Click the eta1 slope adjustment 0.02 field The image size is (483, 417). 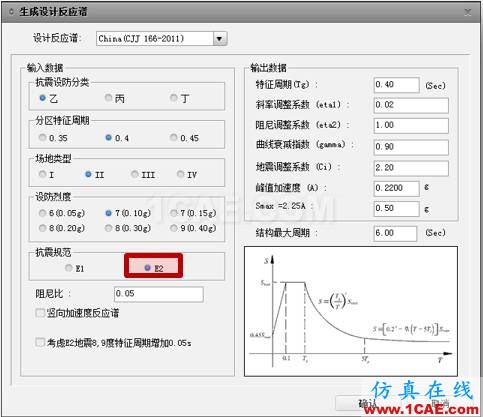411,105
